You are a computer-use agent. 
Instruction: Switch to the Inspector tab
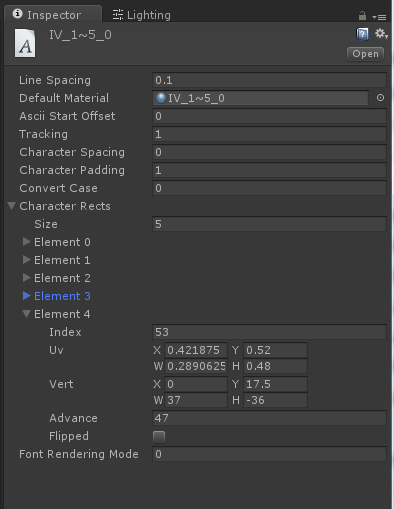tap(53, 15)
